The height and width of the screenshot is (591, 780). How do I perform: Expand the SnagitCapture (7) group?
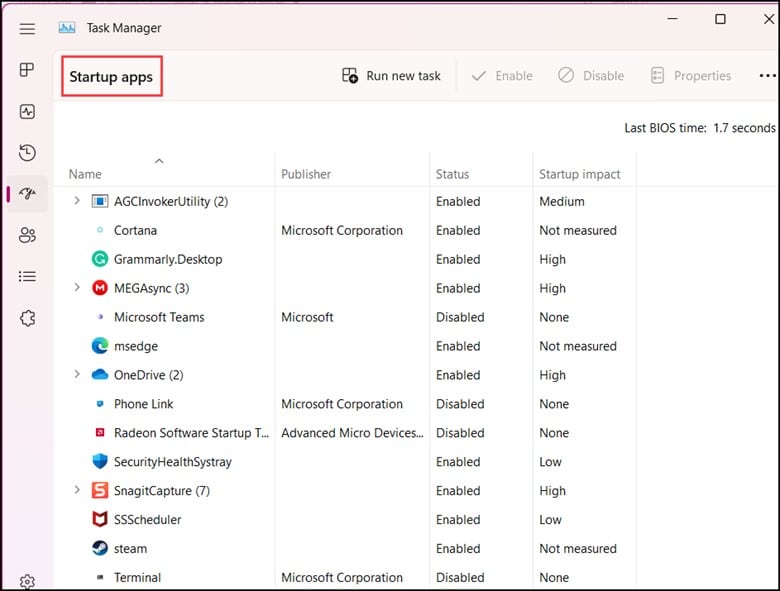coord(77,490)
